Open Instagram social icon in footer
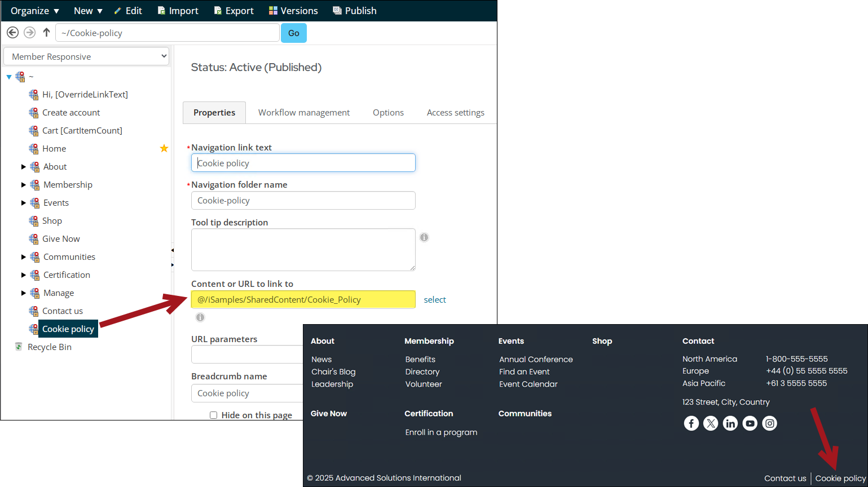 (x=770, y=423)
